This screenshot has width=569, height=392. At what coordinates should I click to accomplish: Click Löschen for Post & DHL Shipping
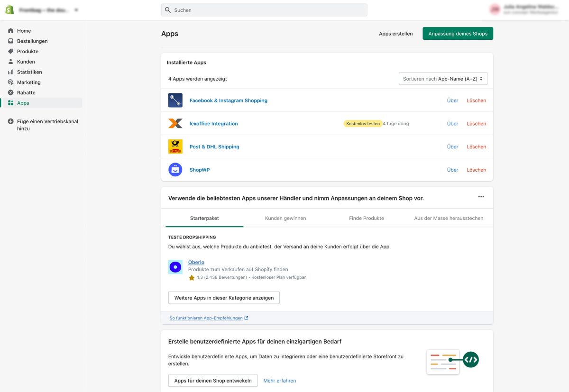[477, 147]
